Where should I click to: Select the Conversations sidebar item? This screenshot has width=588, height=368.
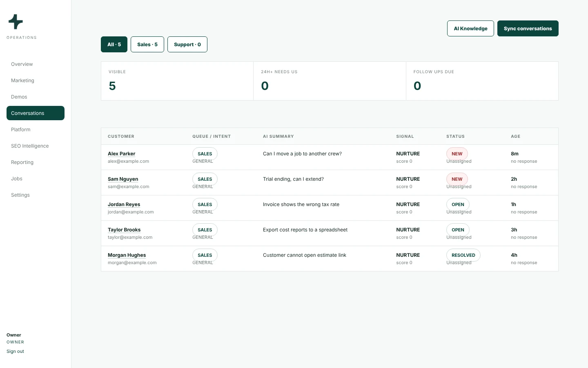click(36, 113)
